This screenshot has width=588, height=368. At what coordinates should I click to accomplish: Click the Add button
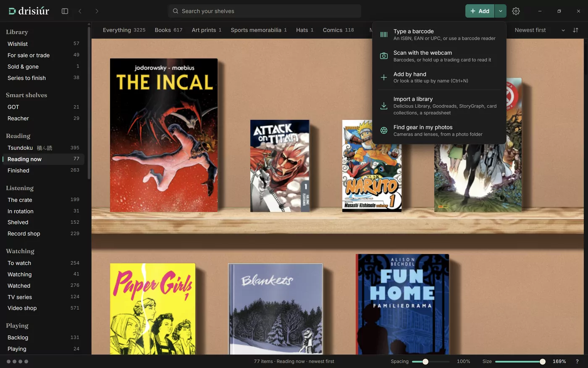point(480,11)
